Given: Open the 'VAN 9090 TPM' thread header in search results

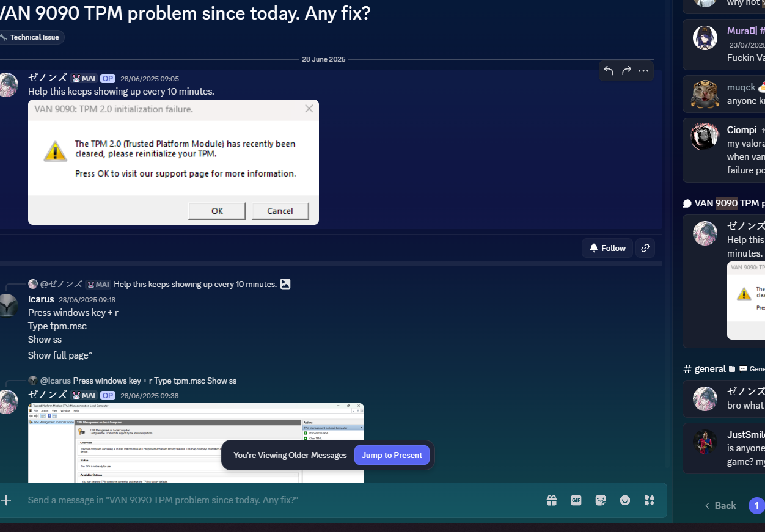Looking at the screenshot, I should 724,203.
